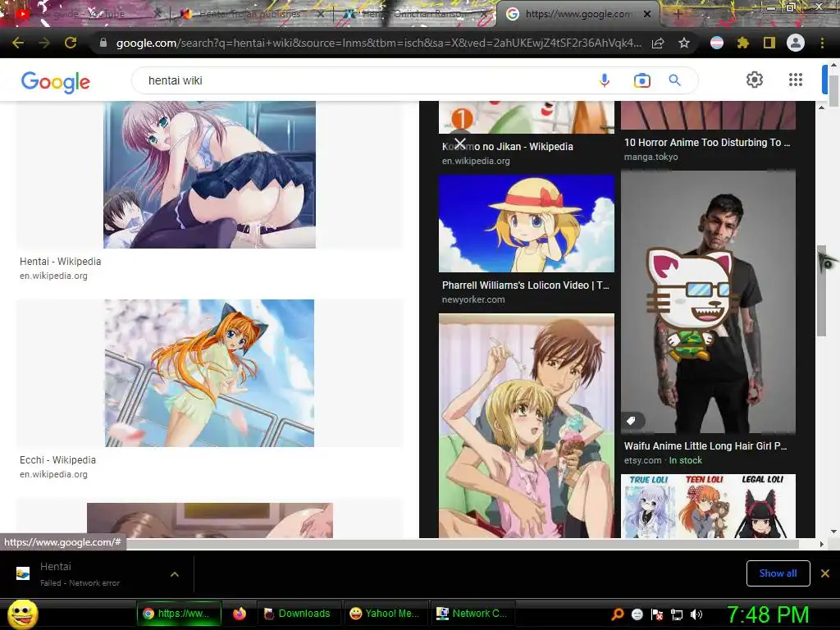Screen dimensions: 840x630
Task: Open 10 Horror Anime Too Disturbing link
Action: 706,143
